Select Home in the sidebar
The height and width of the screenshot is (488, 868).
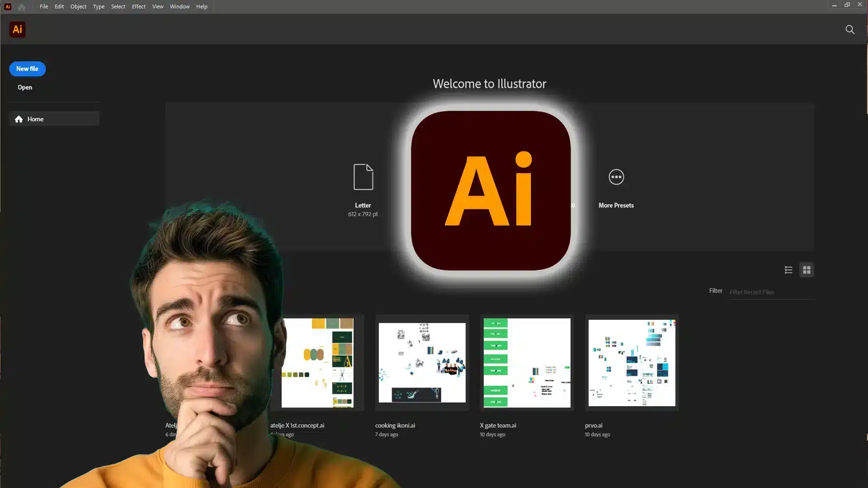pyautogui.click(x=54, y=119)
